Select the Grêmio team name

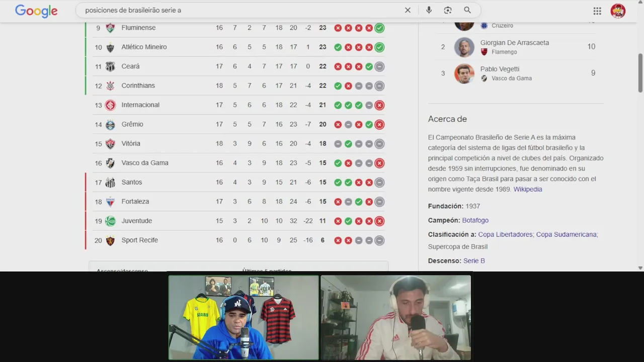click(x=132, y=124)
